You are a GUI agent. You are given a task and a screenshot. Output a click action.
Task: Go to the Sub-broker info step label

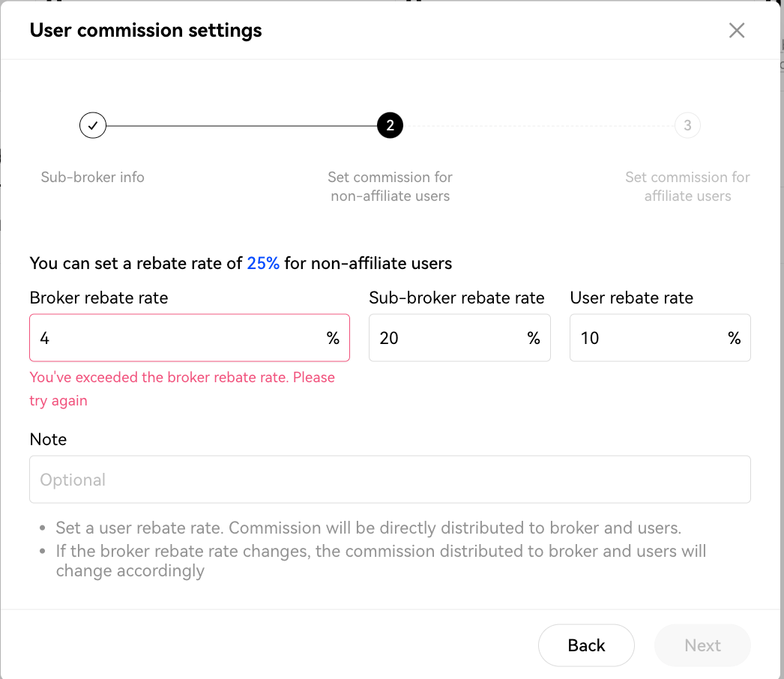coord(93,178)
